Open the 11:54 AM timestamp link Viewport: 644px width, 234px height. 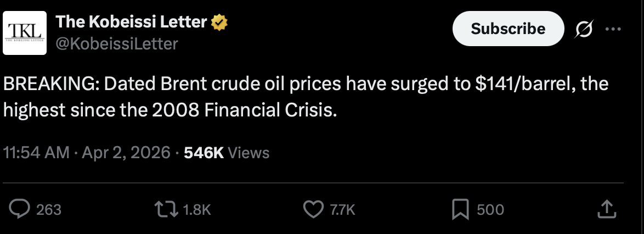[36, 153]
